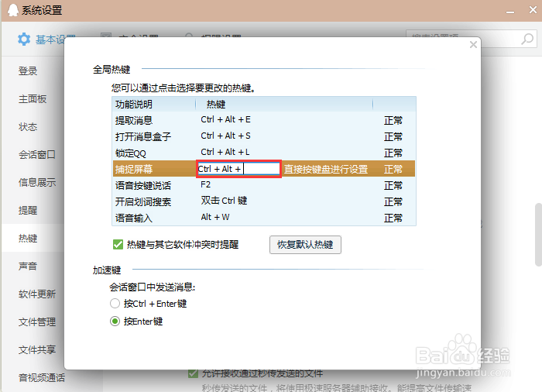Screen dimensions: 542x392
Task: Select the 语音按键说话 hotkey row
Action: 264,185
